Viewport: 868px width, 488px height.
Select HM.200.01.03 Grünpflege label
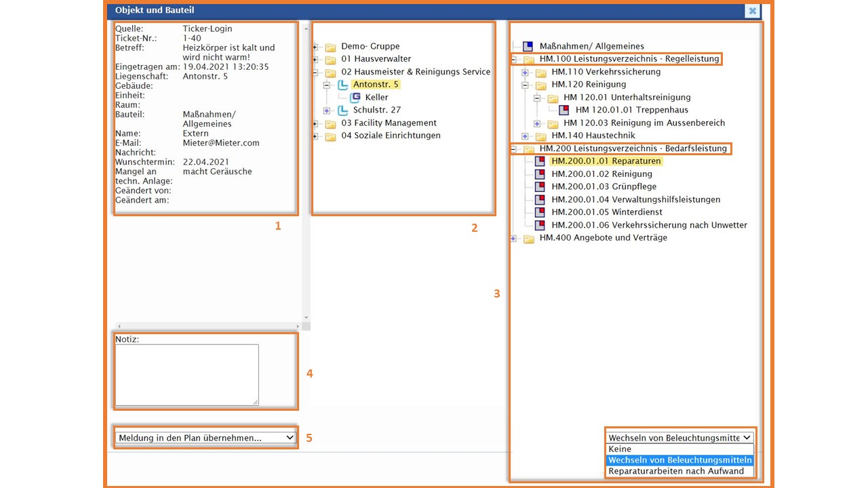coord(604,186)
